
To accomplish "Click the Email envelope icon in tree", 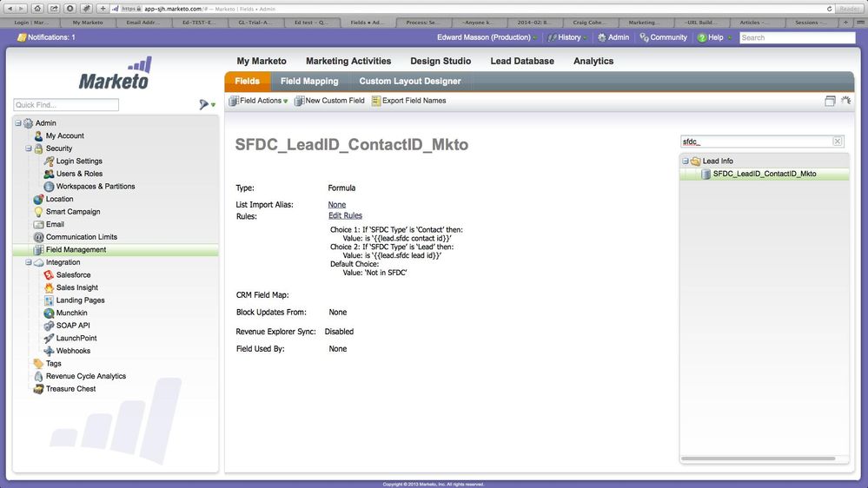I will [38, 225].
